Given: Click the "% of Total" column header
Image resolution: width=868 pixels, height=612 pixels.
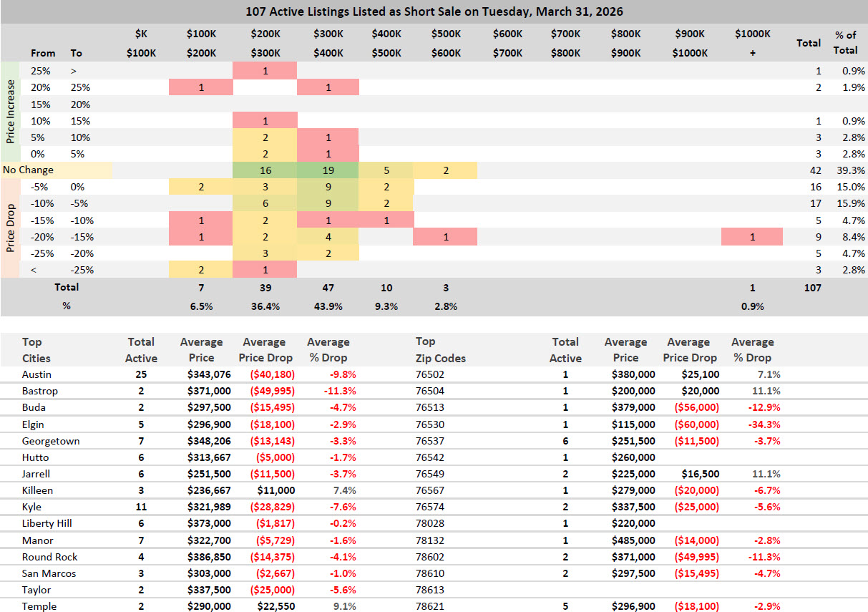Looking at the screenshot, I should click(x=845, y=43).
